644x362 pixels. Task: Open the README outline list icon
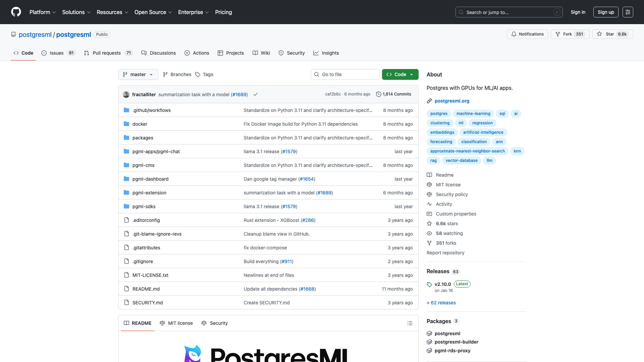[410, 323]
